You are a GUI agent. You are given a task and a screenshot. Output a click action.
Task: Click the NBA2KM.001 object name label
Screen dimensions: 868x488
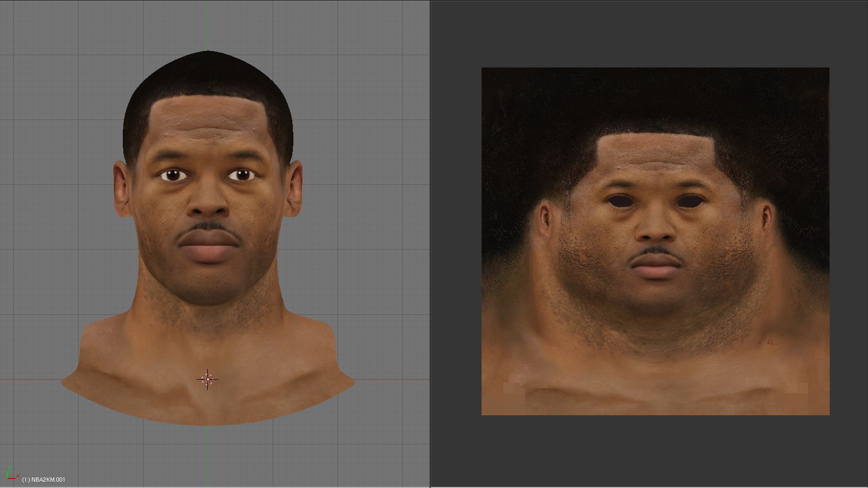click(44, 480)
